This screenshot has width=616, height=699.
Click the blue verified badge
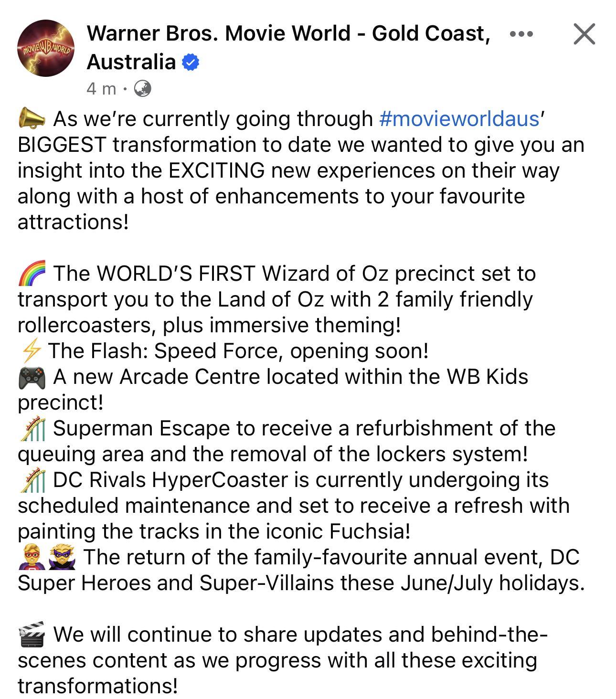pyautogui.click(x=191, y=62)
